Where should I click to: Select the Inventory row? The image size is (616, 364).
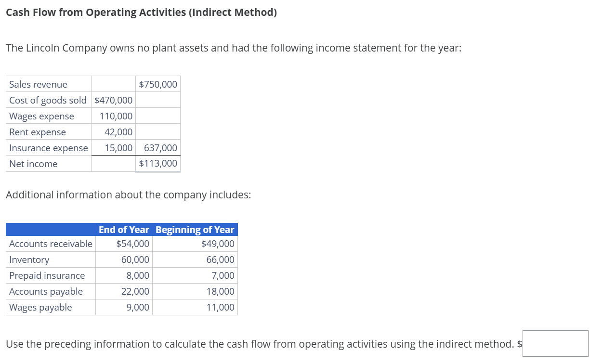(x=29, y=260)
